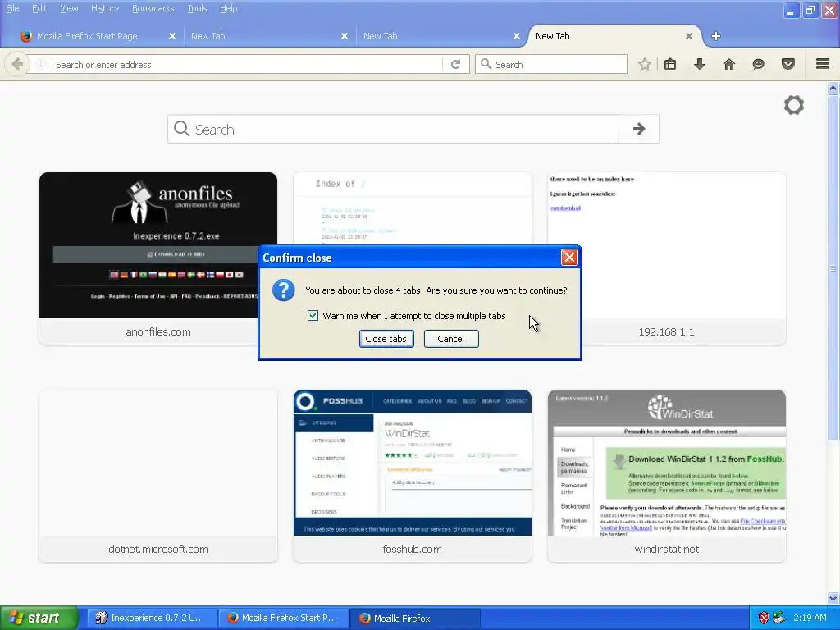Image resolution: width=840 pixels, height=630 pixels.
Task: Click the Cancel button in dialog
Action: click(451, 339)
